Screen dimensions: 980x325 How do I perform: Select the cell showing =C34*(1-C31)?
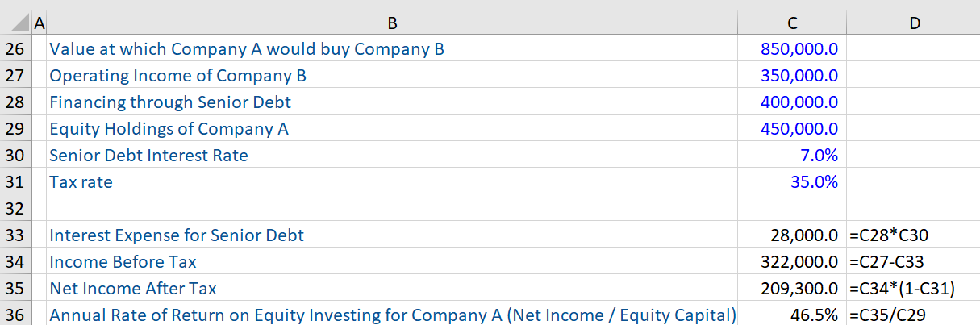click(903, 288)
